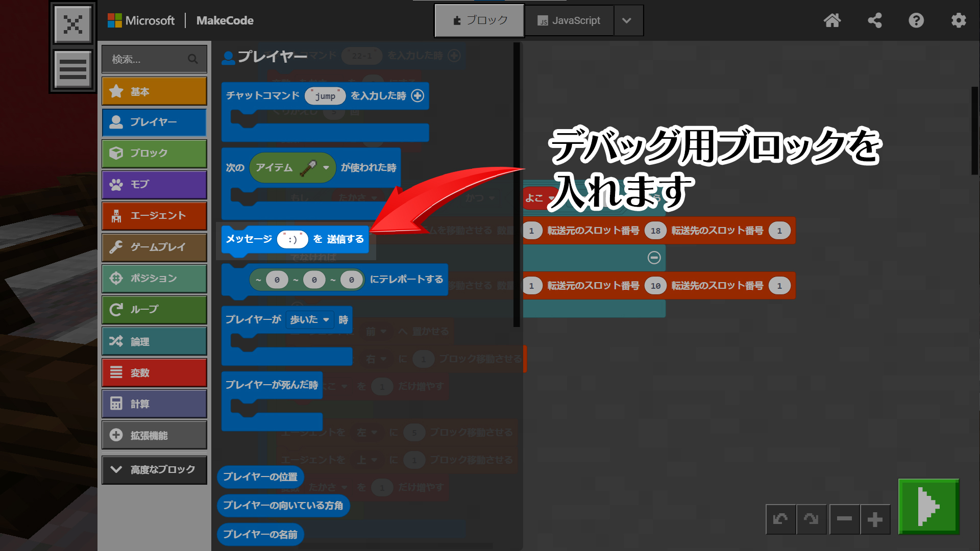Zoom in with the plus button
Image resolution: width=980 pixels, height=551 pixels.
click(x=875, y=519)
